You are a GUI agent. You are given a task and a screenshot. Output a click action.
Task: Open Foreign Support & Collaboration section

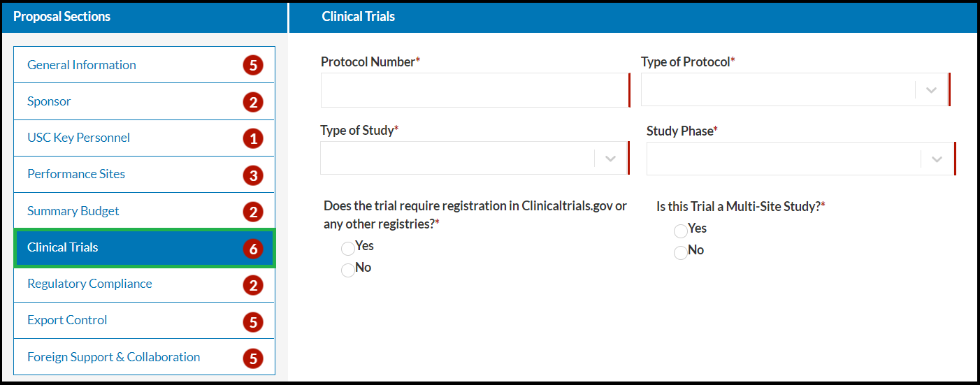coord(113,357)
